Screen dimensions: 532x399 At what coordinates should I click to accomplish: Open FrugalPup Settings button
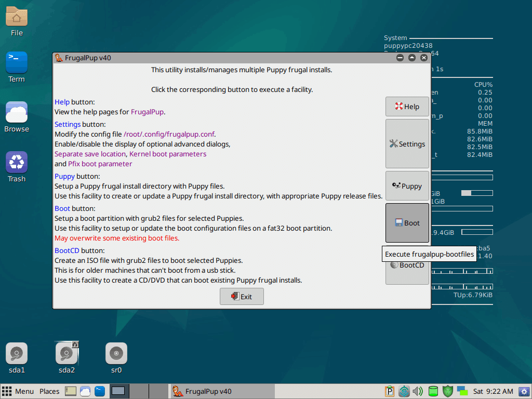click(x=407, y=143)
